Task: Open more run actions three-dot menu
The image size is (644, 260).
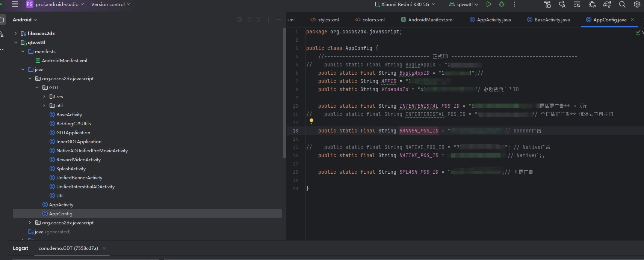Action: (x=514, y=5)
